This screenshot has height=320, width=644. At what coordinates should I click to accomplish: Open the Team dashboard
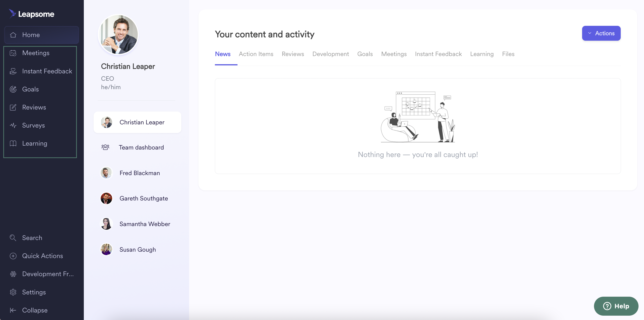[137, 147]
